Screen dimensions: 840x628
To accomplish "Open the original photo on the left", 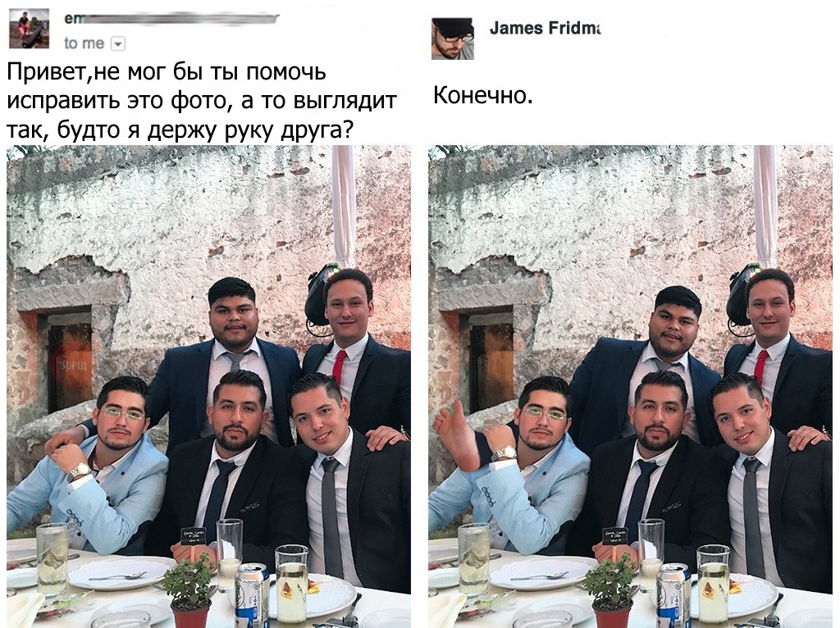I will click(x=208, y=386).
